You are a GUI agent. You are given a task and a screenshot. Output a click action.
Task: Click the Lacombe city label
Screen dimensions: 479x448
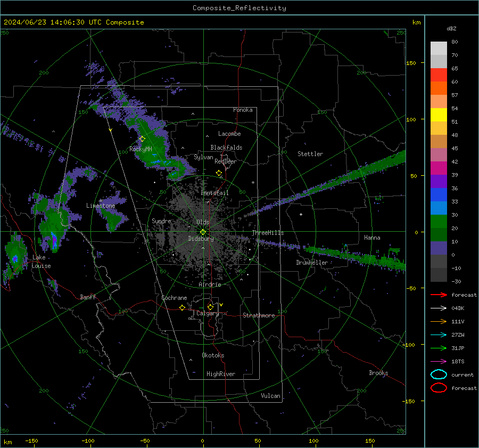tap(229, 134)
